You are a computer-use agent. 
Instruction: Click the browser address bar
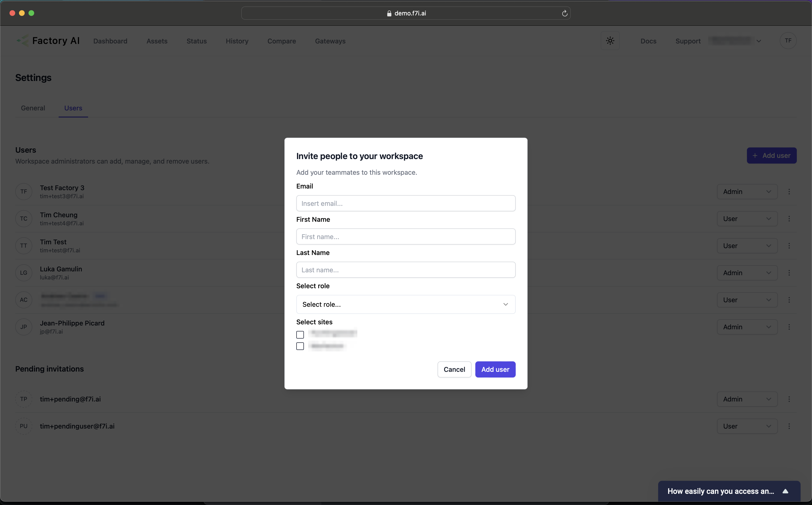[406, 13]
